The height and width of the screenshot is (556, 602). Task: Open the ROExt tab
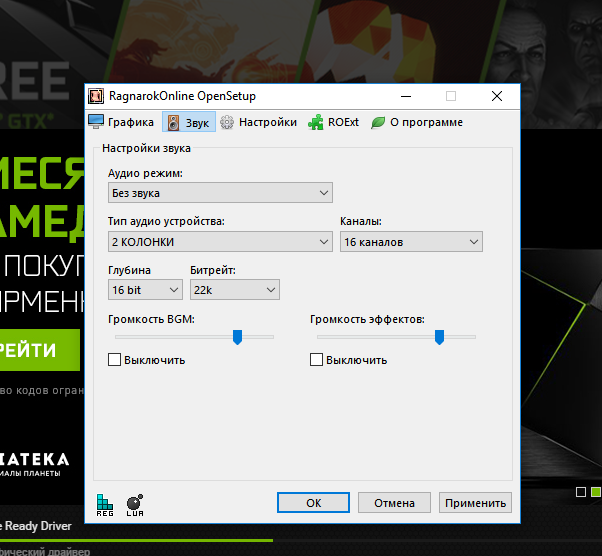333,122
